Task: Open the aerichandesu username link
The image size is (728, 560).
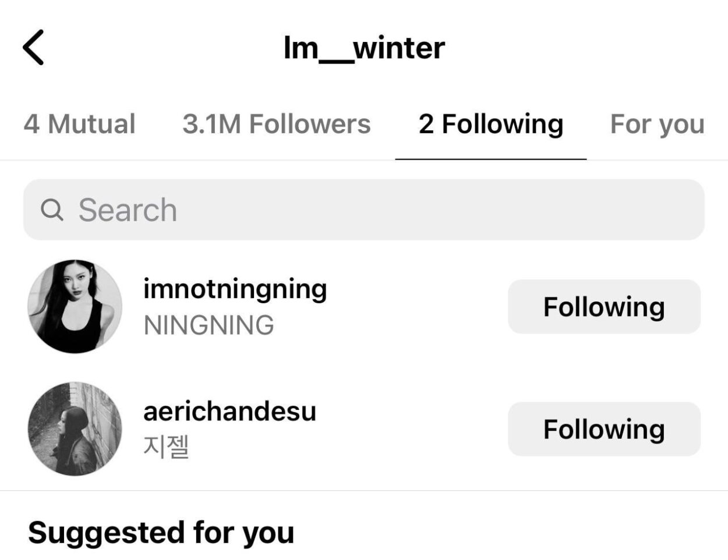Action: pos(228,412)
